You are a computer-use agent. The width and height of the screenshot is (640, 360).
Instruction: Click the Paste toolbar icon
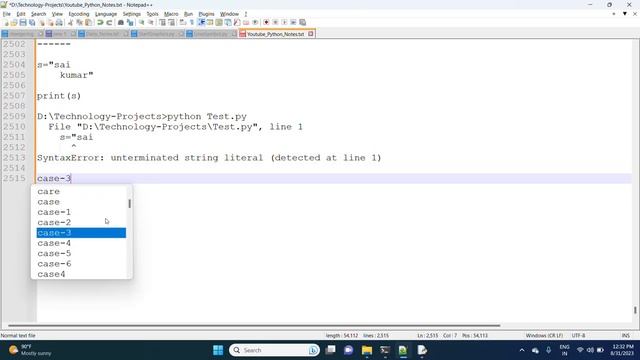[88, 22]
